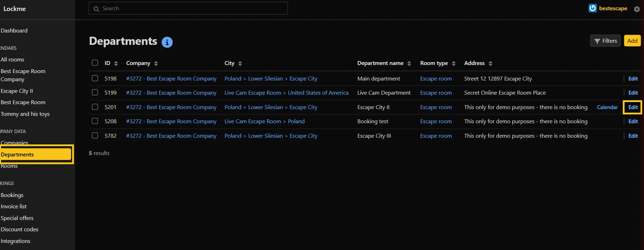Image resolution: width=644 pixels, height=250 pixels.
Task: Open Discount codes in sidebar
Action: coord(19,230)
